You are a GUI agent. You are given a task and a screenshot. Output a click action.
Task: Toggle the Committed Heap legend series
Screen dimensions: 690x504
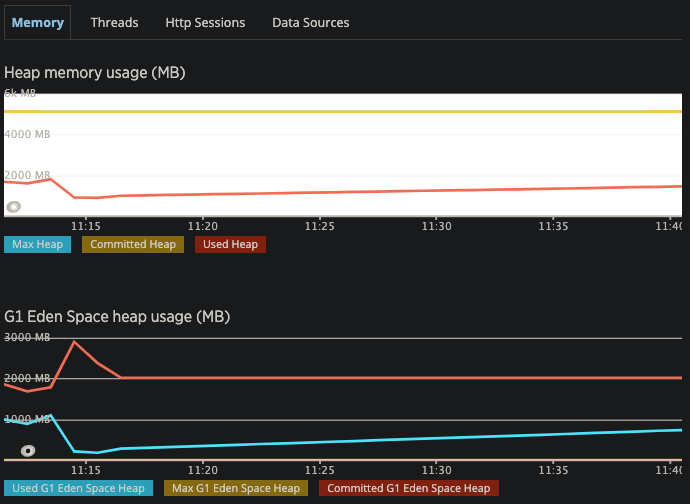click(133, 244)
